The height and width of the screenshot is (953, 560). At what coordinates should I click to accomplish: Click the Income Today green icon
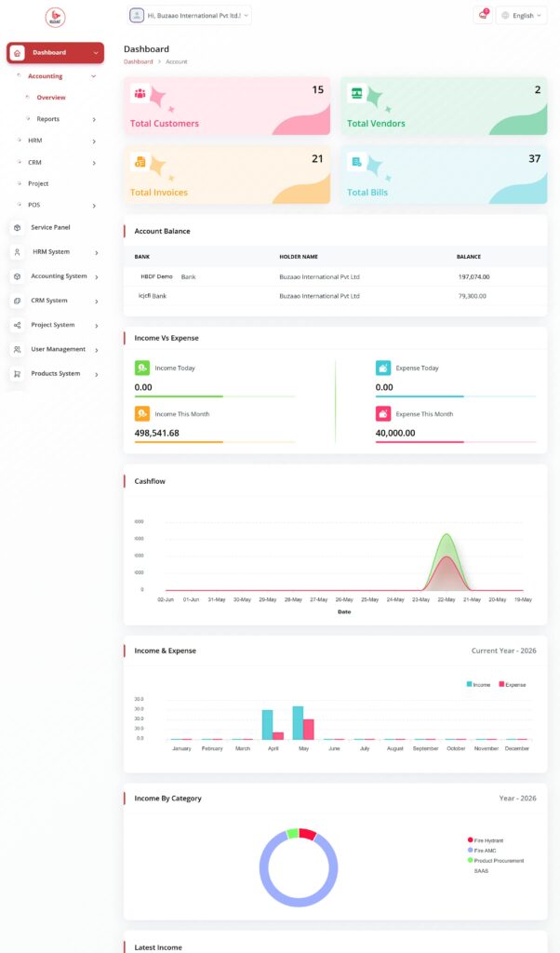click(x=142, y=368)
